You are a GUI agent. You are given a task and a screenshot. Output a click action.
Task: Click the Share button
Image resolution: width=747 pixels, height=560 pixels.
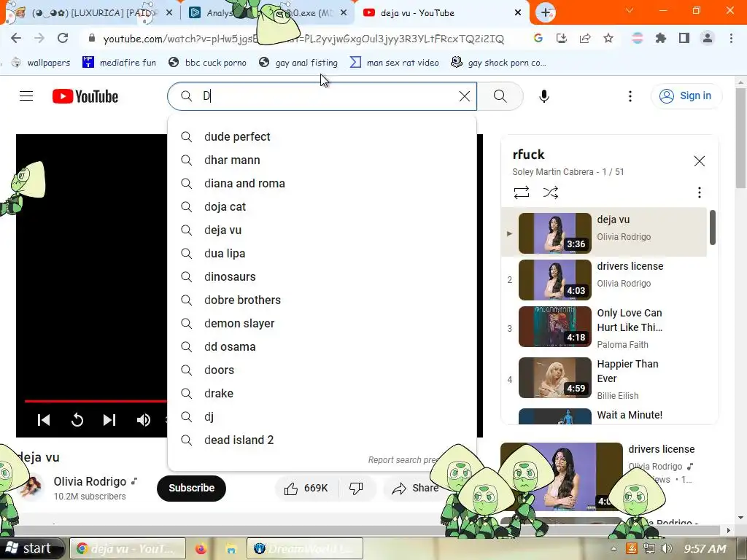coord(414,488)
